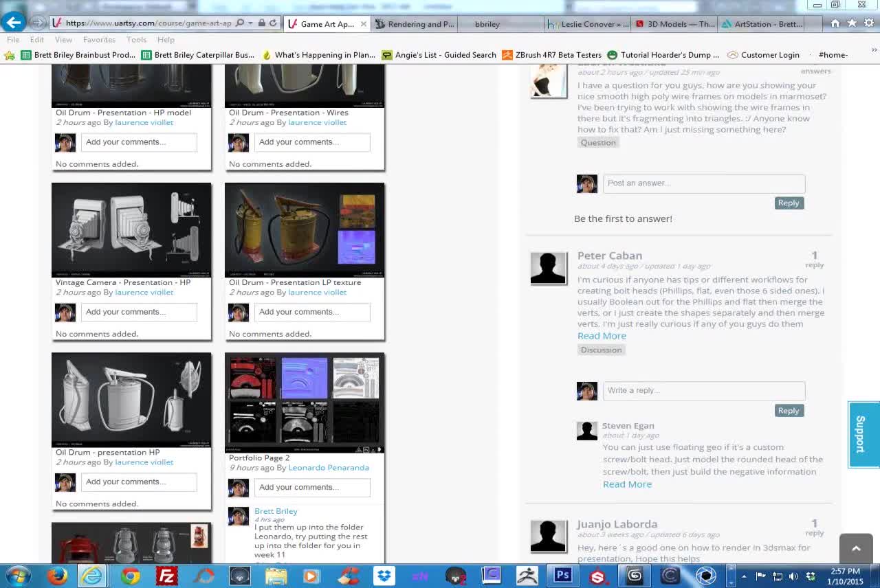880x588 pixels.
Task: Open laurence viollet link under Vintage Camera
Action: point(144,293)
